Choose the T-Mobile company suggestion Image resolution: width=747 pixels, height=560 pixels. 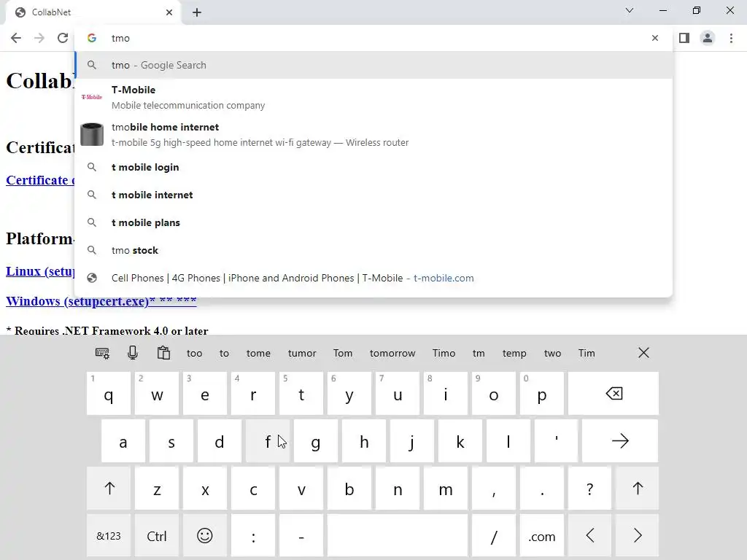tap(374, 97)
